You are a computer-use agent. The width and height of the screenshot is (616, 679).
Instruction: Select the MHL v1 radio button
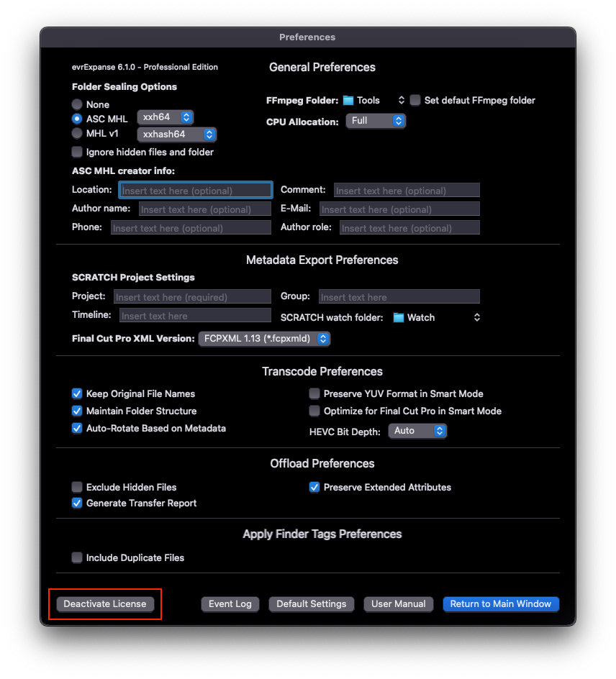point(77,134)
